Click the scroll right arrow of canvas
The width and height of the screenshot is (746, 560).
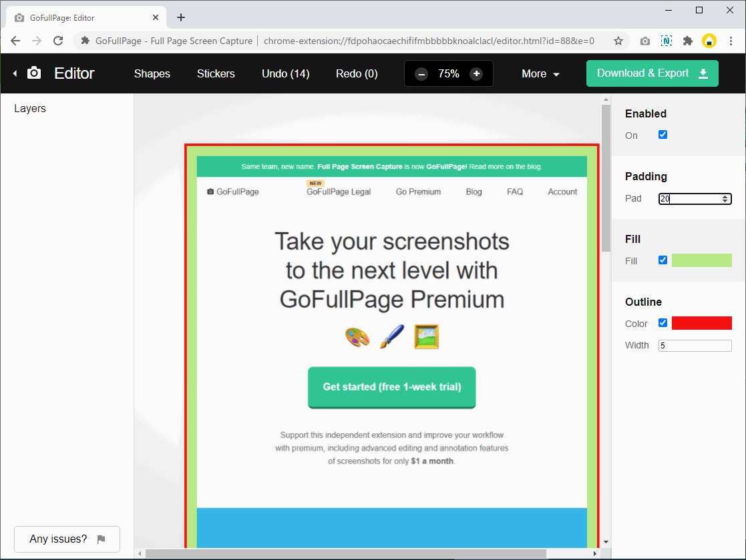594,554
